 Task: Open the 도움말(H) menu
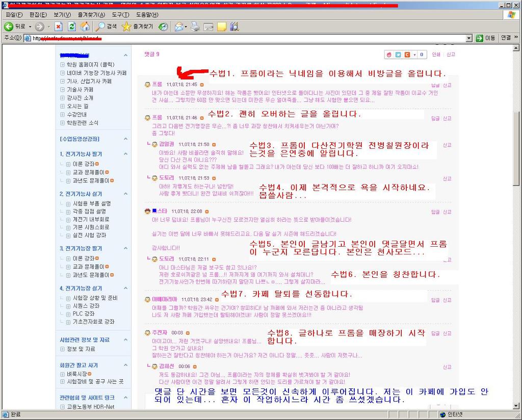pyautogui.click(x=147, y=15)
